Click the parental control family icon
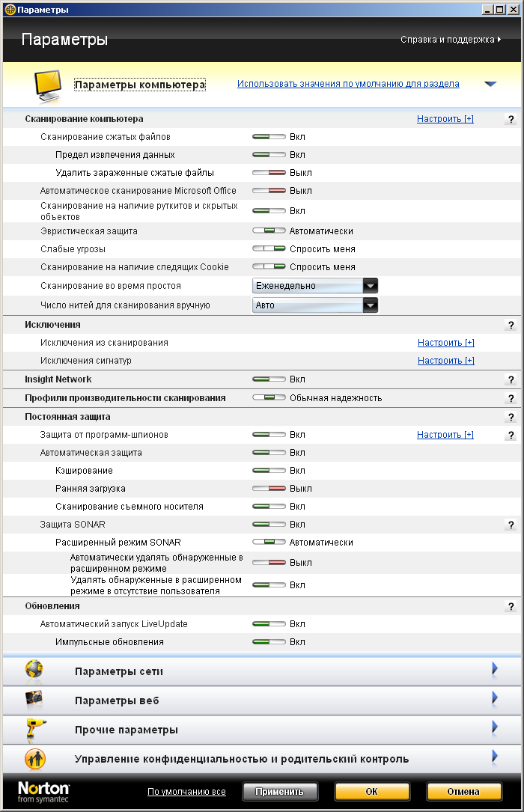This screenshot has width=524, height=812. (35, 758)
